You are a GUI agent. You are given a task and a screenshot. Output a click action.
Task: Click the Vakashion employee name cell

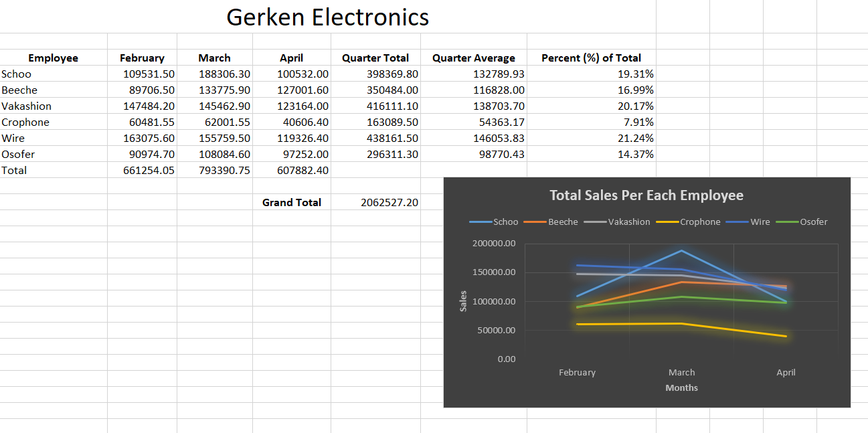pos(27,106)
